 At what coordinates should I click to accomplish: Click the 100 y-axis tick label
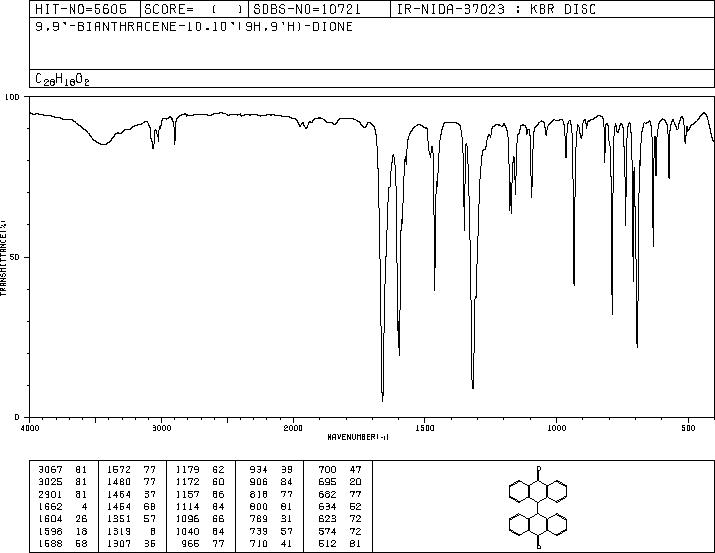(12, 97)
